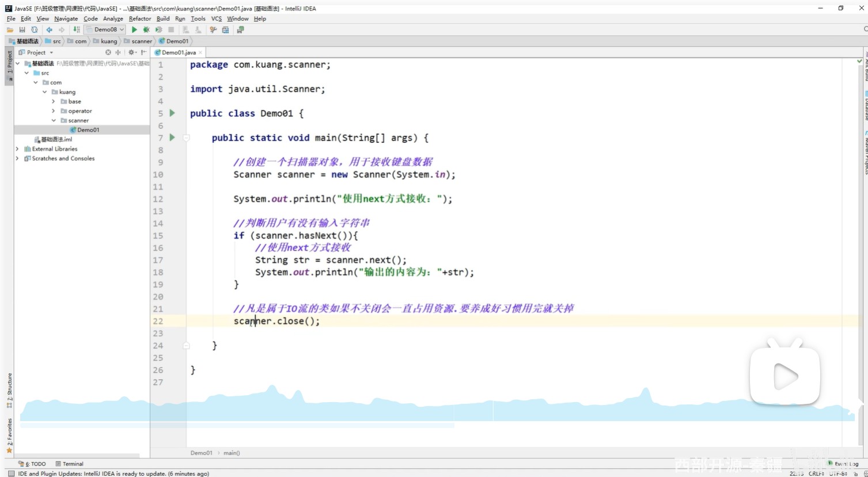
Task: Click the scanner.close() code on line 22
Action: [276, 321]
